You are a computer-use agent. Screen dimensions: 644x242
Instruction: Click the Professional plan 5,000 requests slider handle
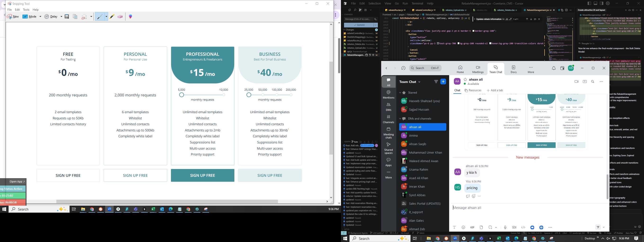[182, 95]
